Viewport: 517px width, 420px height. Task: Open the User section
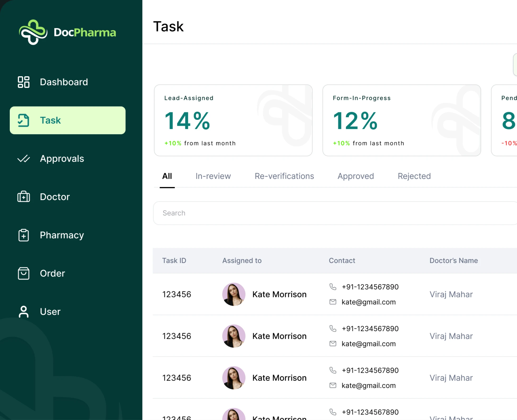tap(50, 312)
